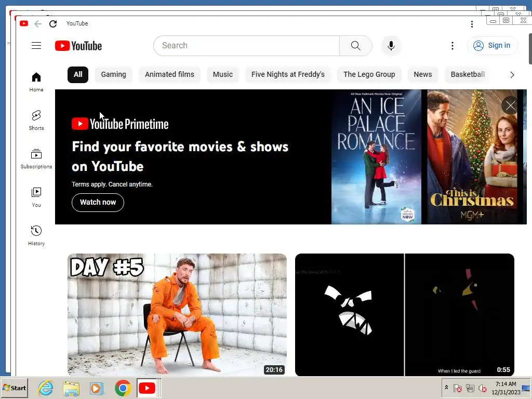Sign in to YouTube

point(493,46)
